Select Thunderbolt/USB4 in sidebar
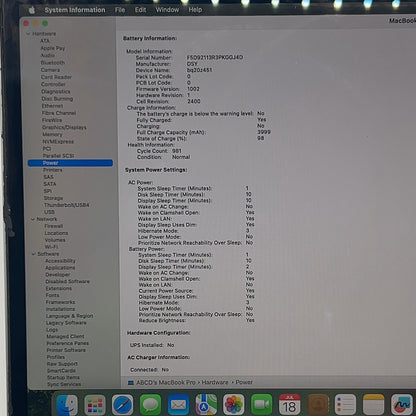This screenshot has width=416, height=416. click(67, 205)
